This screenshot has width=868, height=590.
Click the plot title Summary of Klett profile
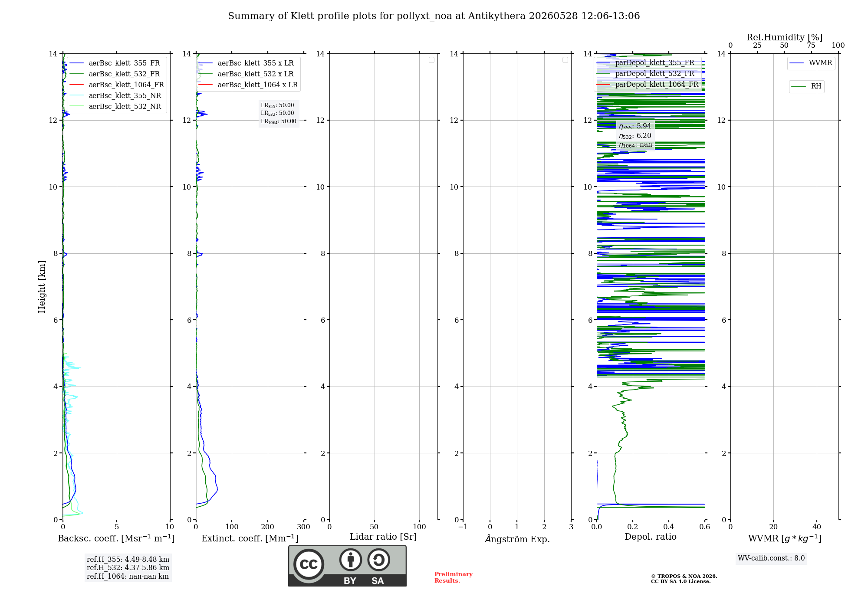[434, 16]
